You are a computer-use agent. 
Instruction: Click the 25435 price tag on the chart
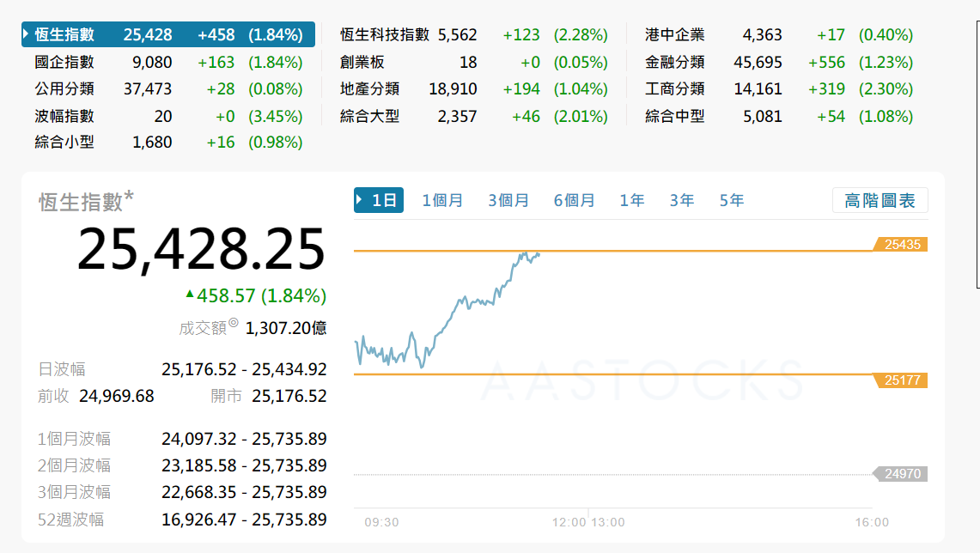901,244
